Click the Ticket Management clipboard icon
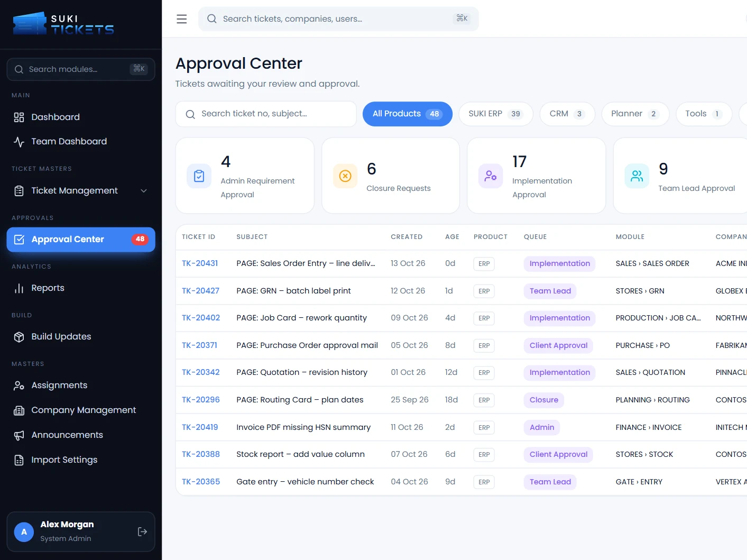 [19, 191]
